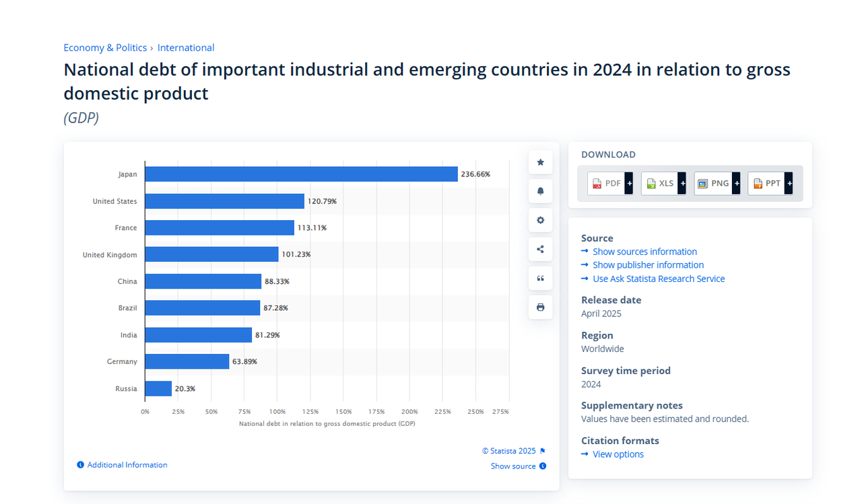Download the chart as PNG

pos(717,183)
